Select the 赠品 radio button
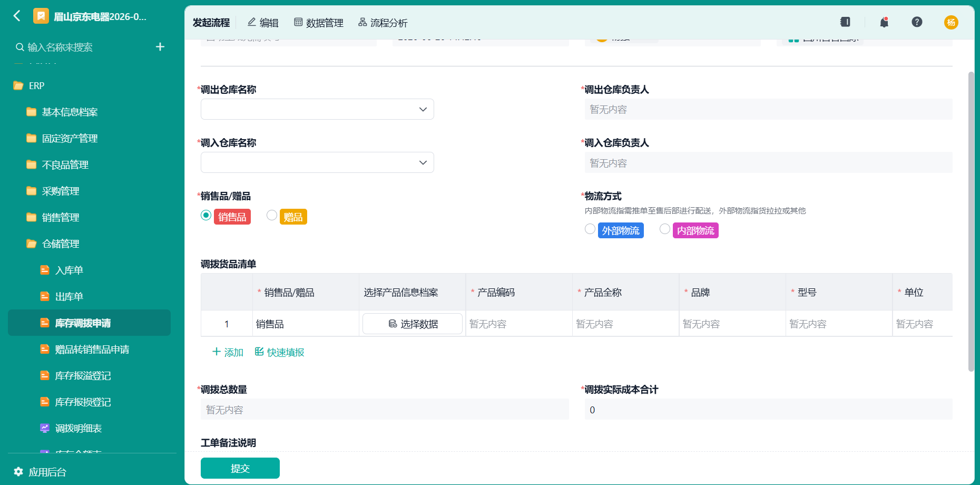This screenshot has height=485, width=980. click(x=272, y=215)
